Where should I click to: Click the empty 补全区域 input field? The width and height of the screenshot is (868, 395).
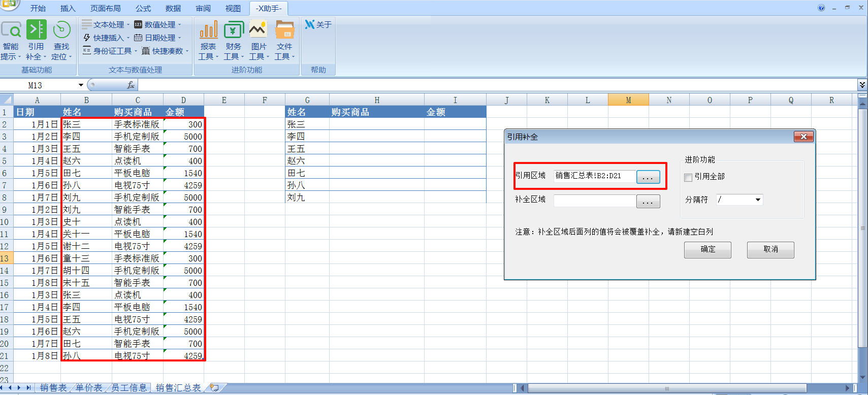595,200
